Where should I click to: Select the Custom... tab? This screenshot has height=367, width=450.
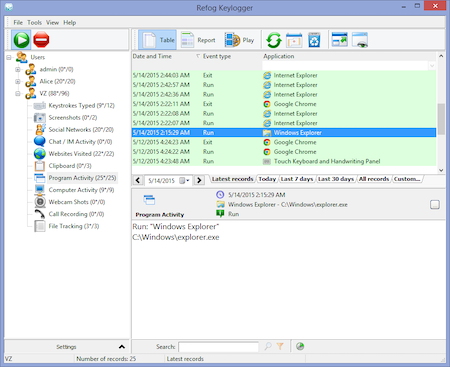pos(407,179)
